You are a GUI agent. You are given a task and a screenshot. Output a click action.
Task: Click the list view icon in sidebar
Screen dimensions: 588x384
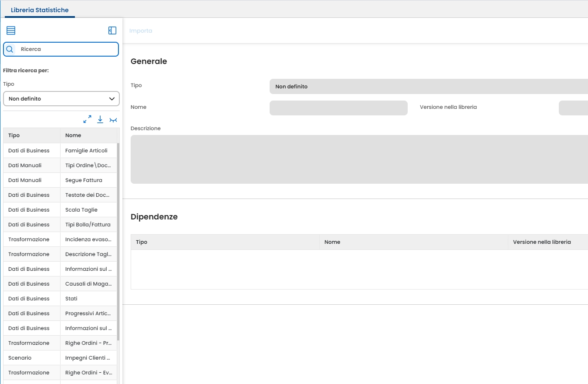coord(11,30)
